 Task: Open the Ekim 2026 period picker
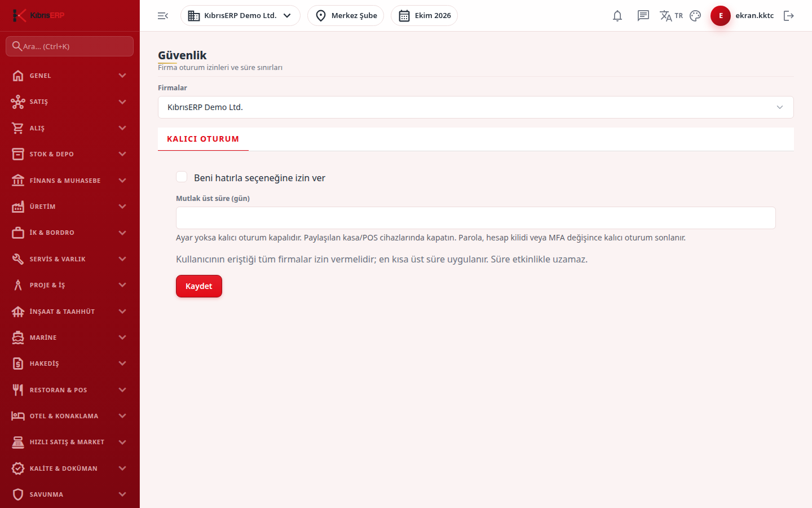click(x=424, y=16)
